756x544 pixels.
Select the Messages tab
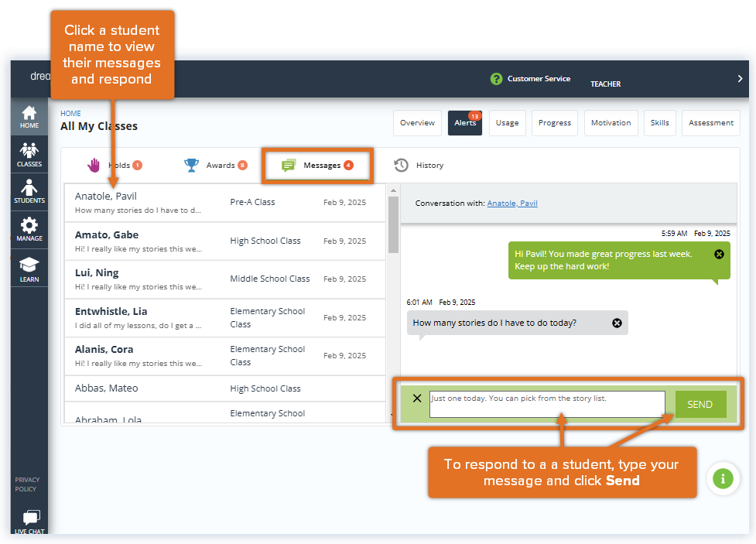point(316,165)
